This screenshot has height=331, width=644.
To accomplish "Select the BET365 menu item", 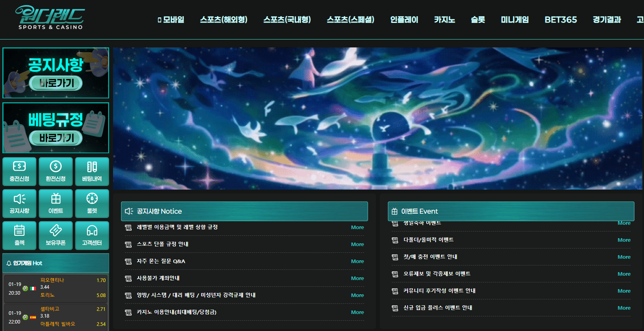I will pos(561,19).
